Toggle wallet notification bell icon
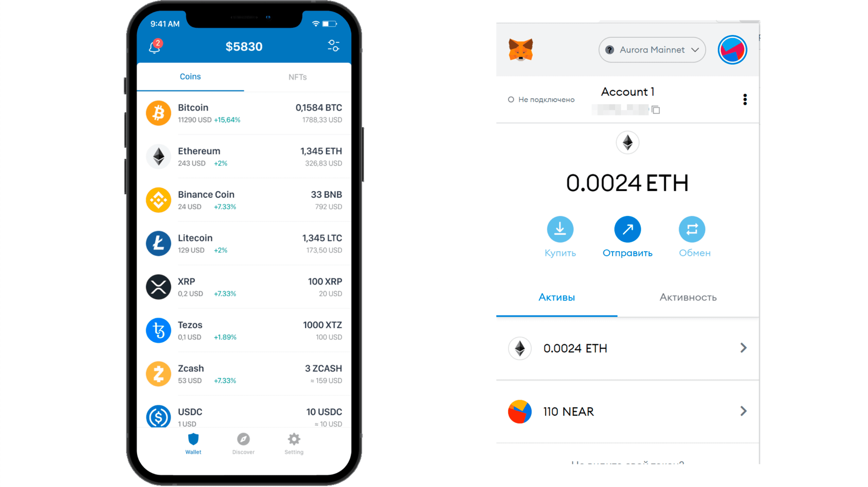The height and width of the screenshot is (487, 868). point(154,46)
